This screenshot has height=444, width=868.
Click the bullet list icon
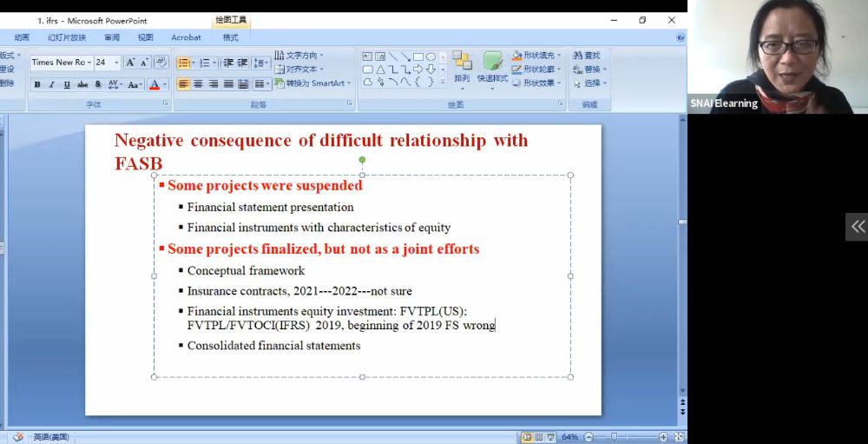[182, 63]
